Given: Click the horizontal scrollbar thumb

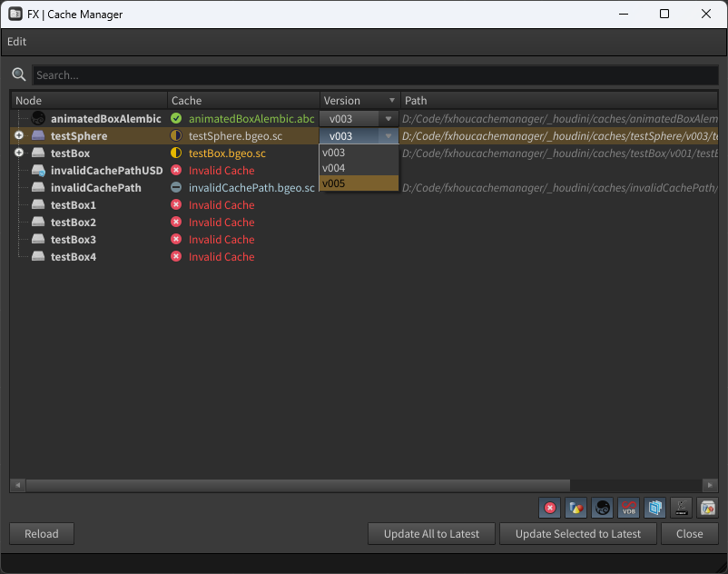Looking at the screenshot, I should [x=298, y=485].
